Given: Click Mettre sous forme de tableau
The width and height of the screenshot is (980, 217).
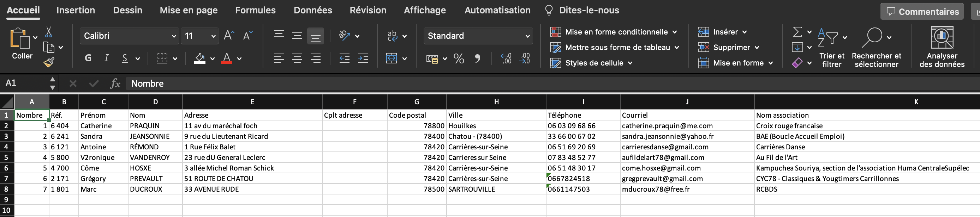Looking at the screenshot, I should (x=614, y=48).
